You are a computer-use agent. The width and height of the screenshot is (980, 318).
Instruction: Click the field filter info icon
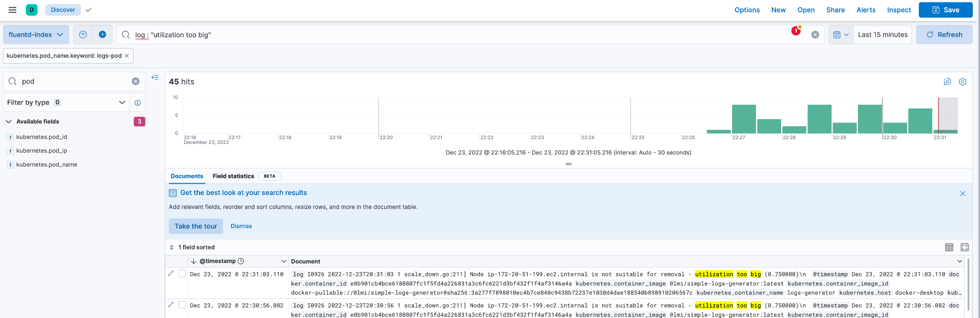(137, 103)
